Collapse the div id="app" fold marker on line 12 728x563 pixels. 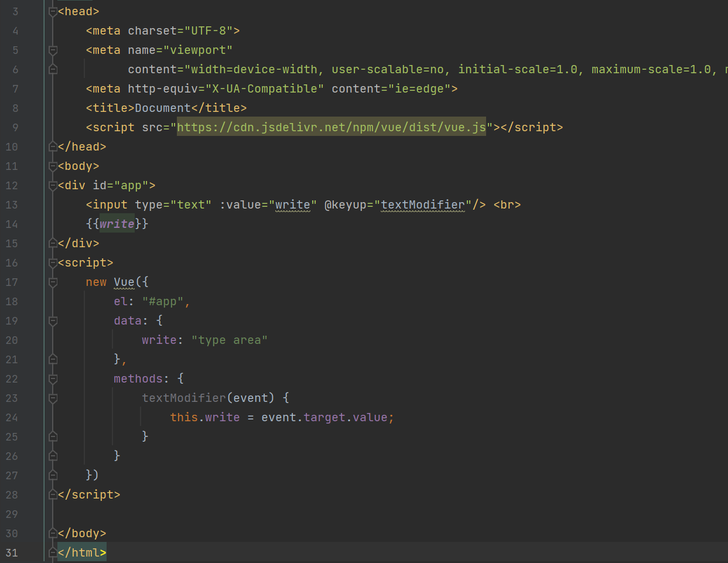[x=53, y=186]
